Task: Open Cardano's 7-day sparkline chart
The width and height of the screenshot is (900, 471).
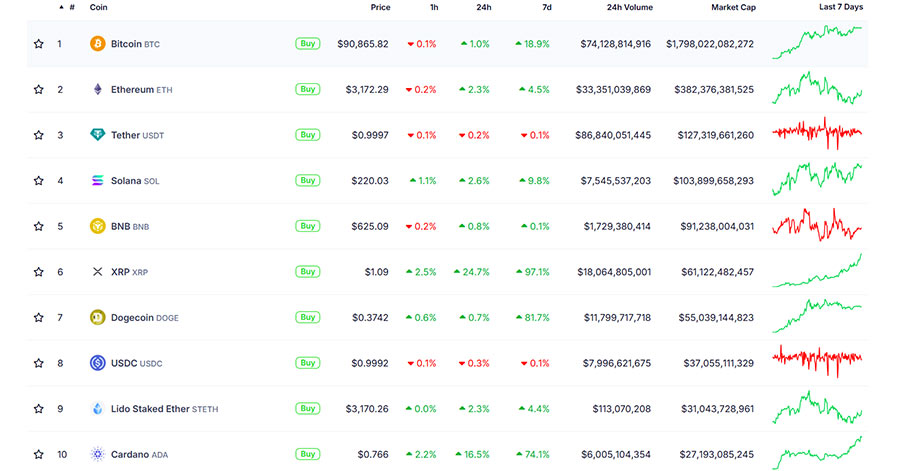Action: 817,453
